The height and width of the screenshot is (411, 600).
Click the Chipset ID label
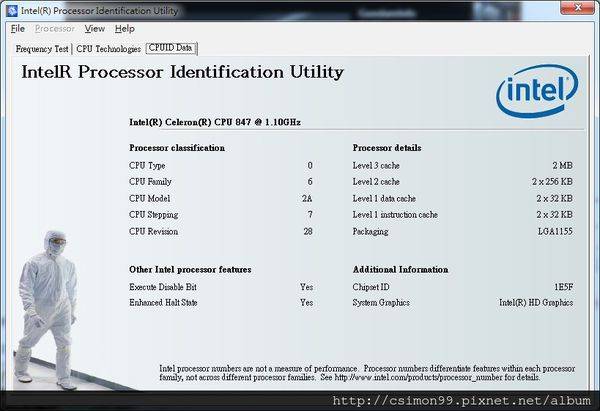(371, 287)
